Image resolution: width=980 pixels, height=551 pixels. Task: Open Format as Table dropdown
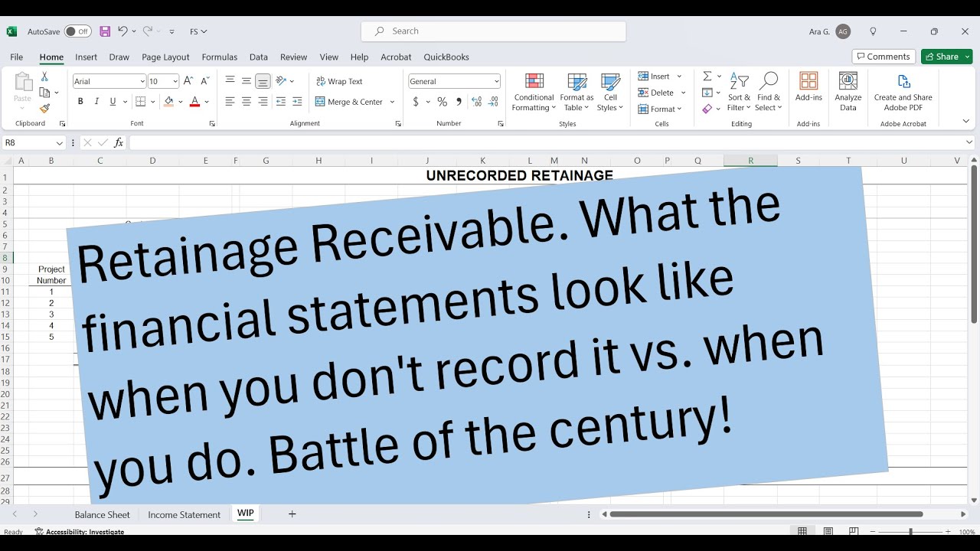577,92
